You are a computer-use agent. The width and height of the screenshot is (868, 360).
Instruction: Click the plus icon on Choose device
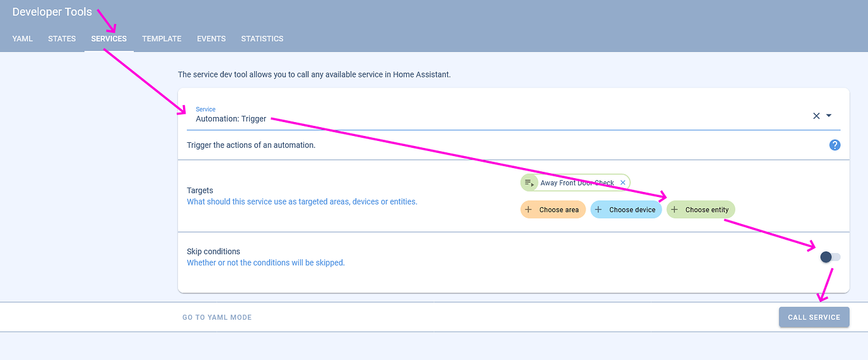point(598,210)
